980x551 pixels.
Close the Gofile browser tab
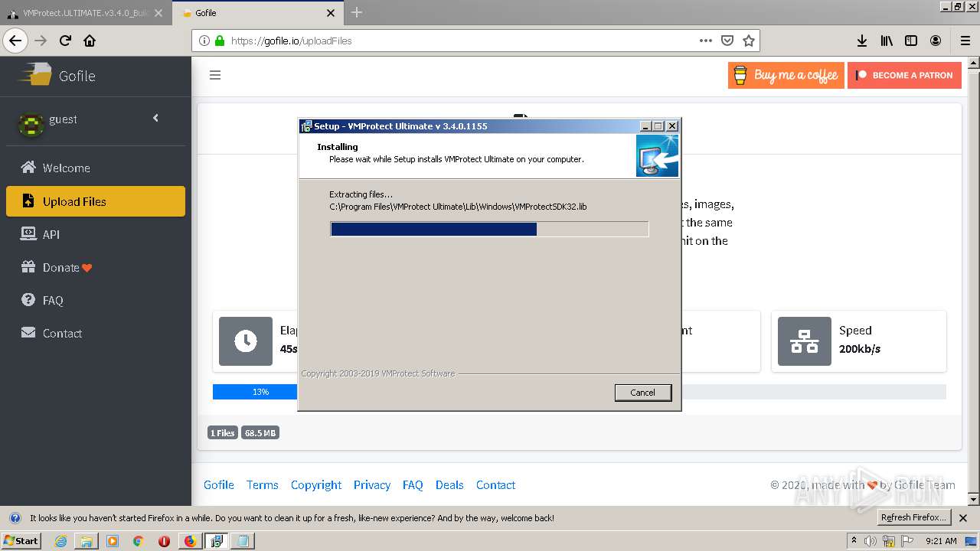click(x=331, y=13)
